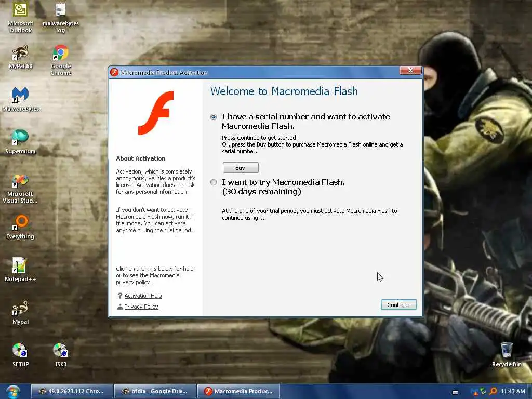Click the Macromedia Product taskbar button
532x399 pixels.
[x=238, y=391]
